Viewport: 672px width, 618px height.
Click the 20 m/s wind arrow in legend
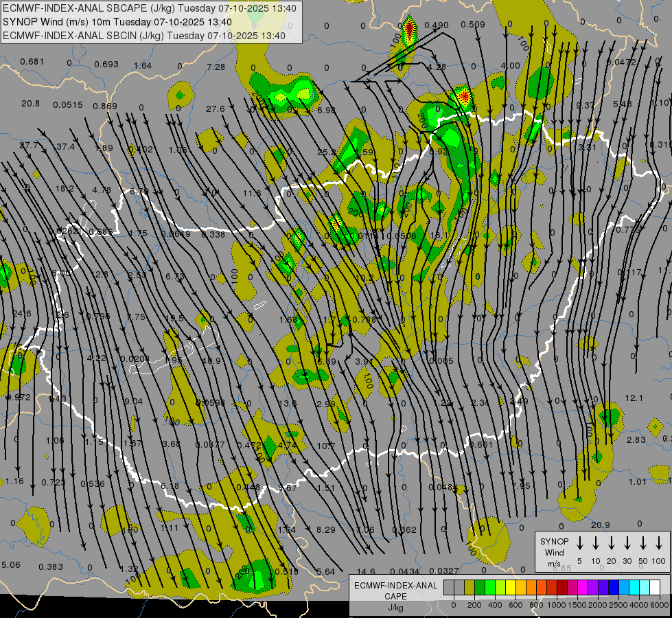[611, 543]
